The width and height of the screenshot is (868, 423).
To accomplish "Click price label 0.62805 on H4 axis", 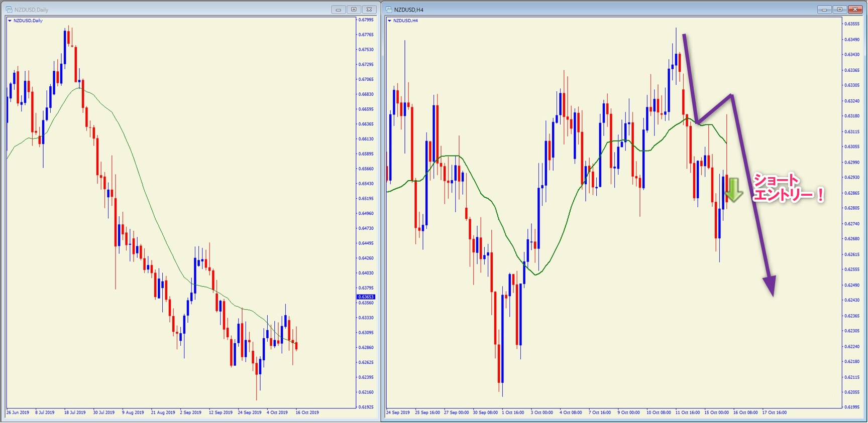I will [x=852, y=208].
